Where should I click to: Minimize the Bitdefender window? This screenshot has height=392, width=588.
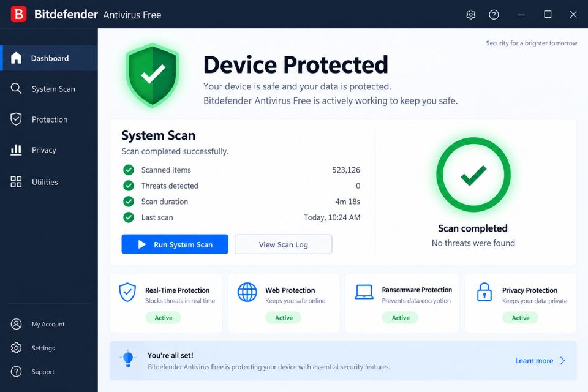521,15
